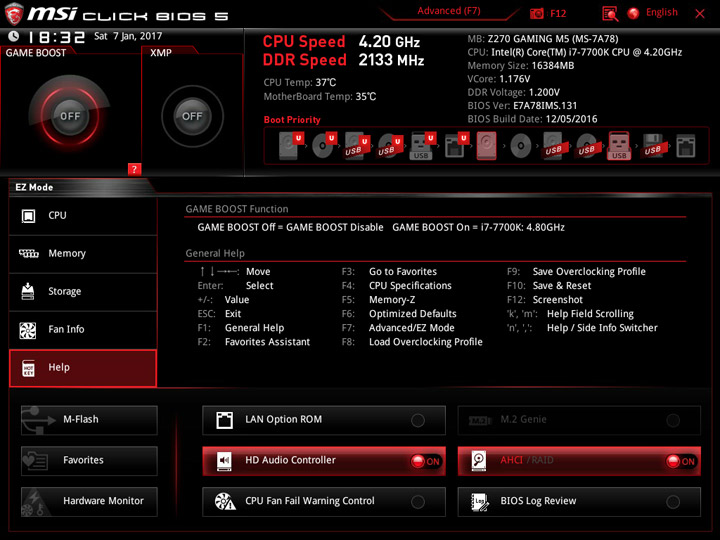Open the GAME BOOST question mark help
This screenshot has width=720, height=540.
coord(134,169)
